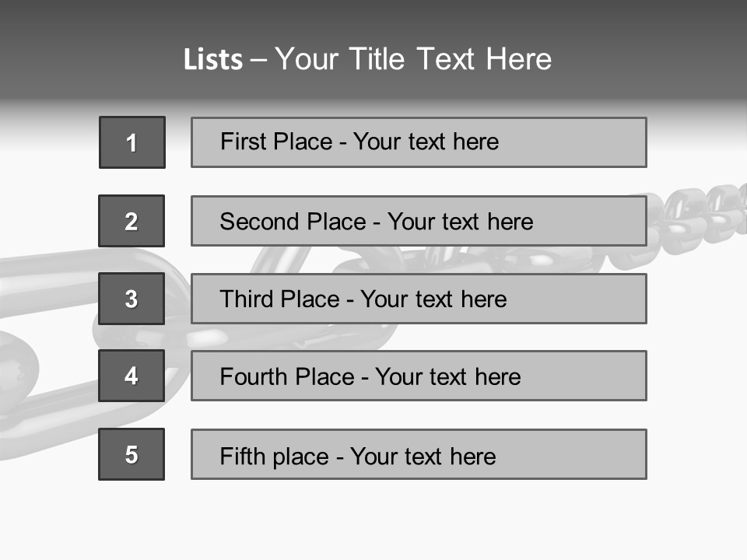Click the number 4 box
This screenshot has width=747, height=560.
[x=132, y=376]
